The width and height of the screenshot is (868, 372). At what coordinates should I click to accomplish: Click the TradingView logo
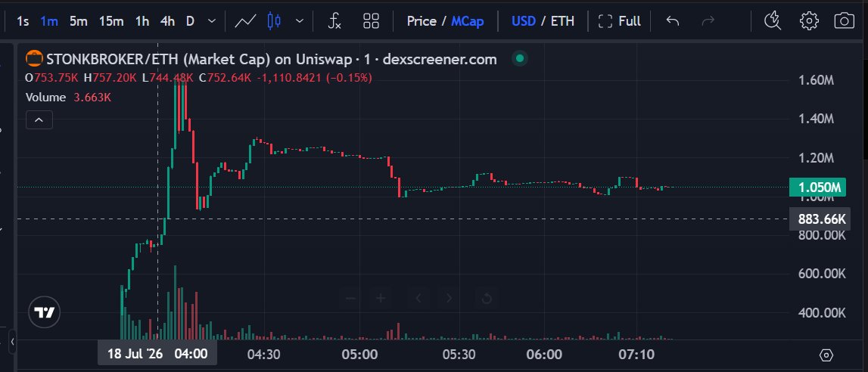click(x=45, y=313)
